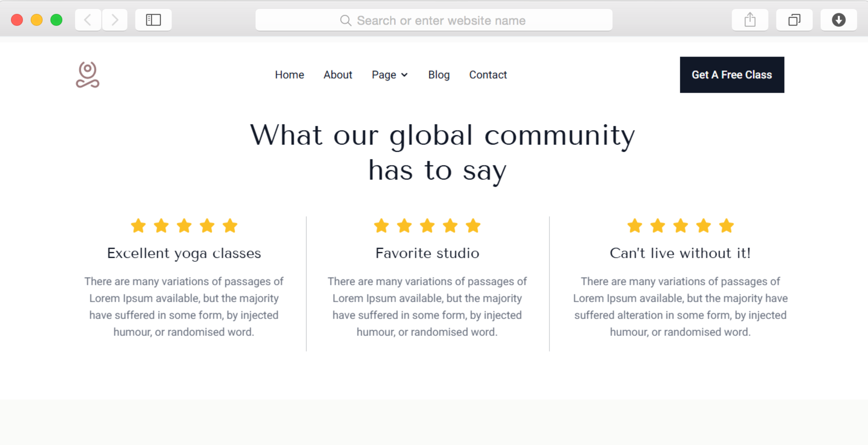This screenshot has height=445, width=868.
Task: Expand the Page dropdown chevron
Action: tap(405, 75)
